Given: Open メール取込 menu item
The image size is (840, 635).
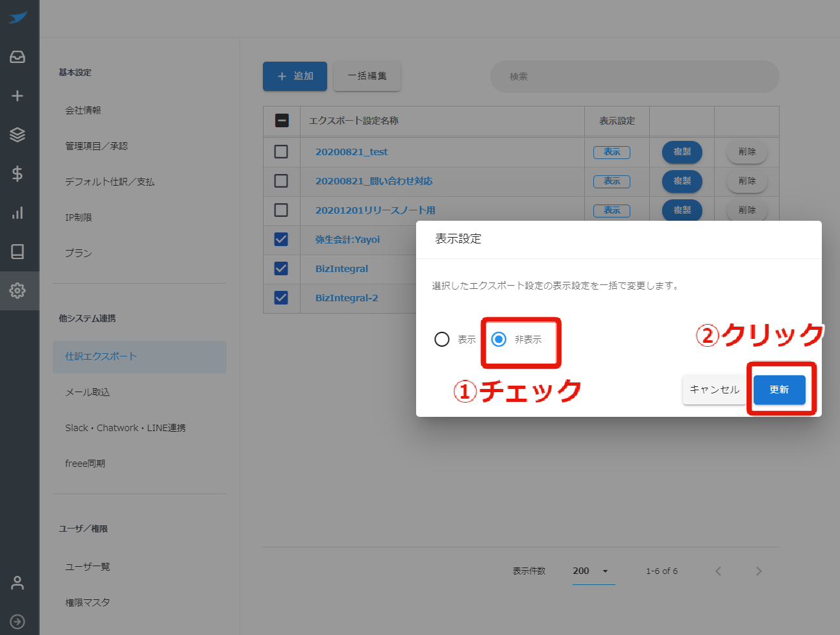Looking at the screenshot, I should point(88,392).
